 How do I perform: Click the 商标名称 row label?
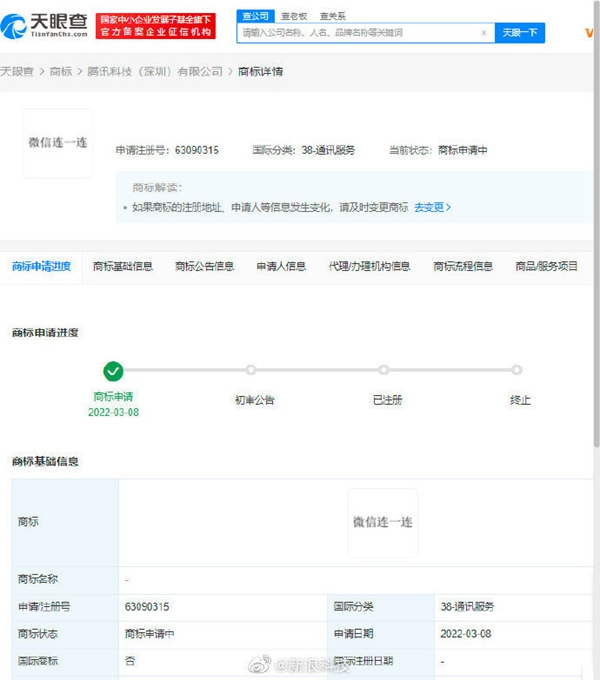38,579
